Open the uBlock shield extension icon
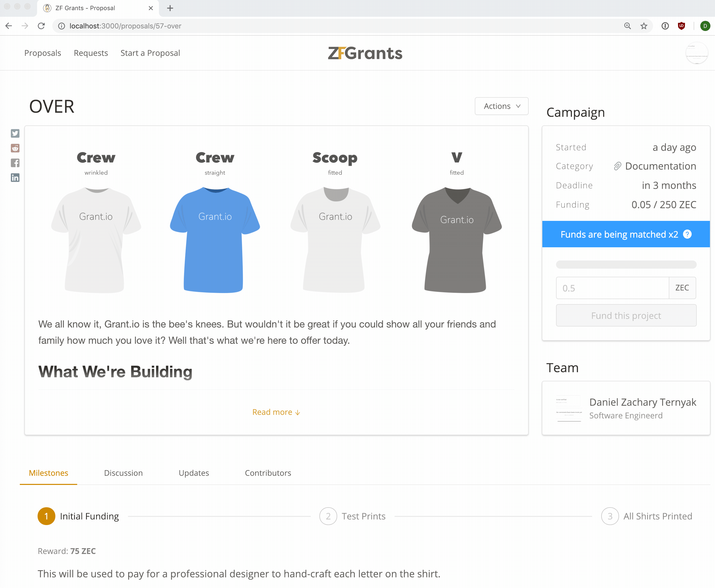715x588 pixels. point(681,26)
